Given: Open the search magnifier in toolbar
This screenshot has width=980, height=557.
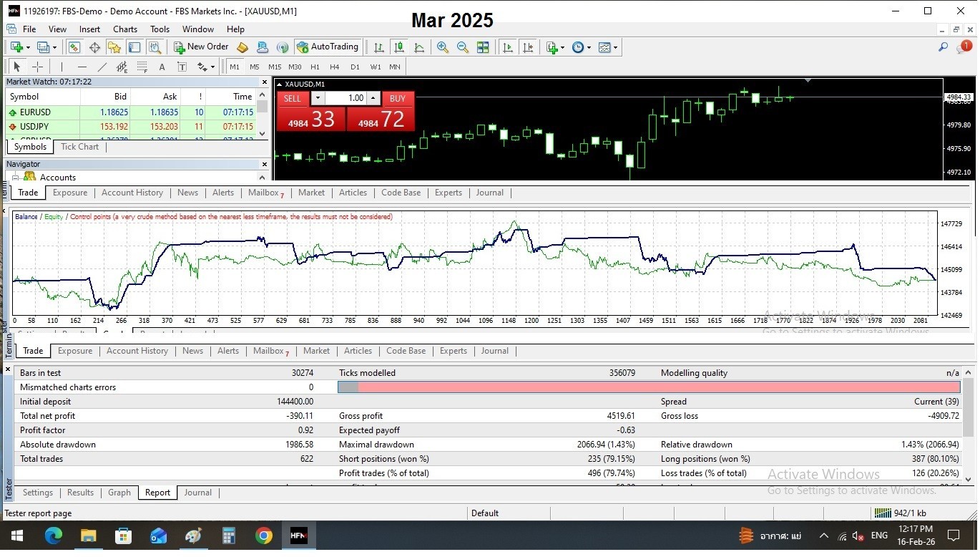Looking at the screenshot, I should point(943,47).
